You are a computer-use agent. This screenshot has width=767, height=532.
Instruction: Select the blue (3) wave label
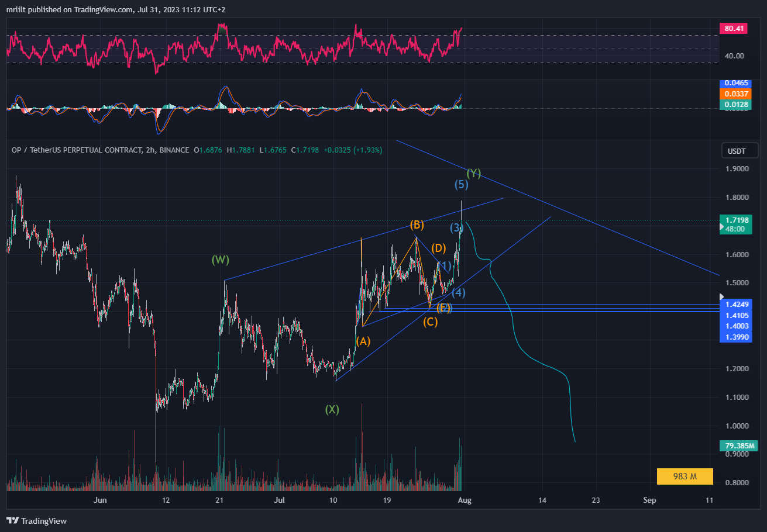point(457,227)
